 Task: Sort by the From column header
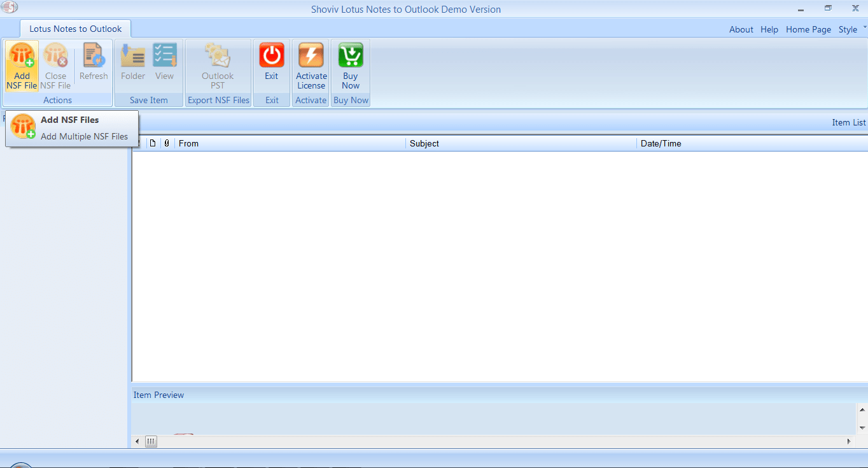tap(291, 143)
